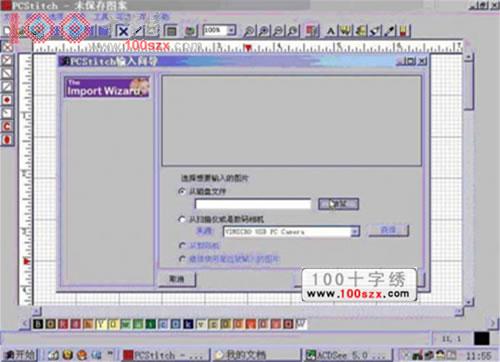The height and width of the screenshot is (362, 500).
Task: Select the red dot French knot tool
Action: tap(7, 100)
